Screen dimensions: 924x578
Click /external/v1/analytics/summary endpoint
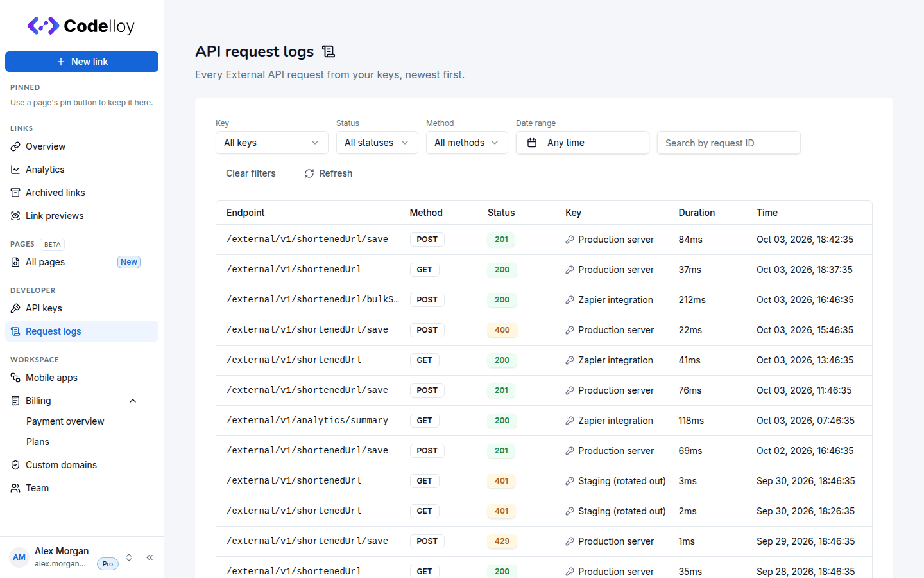pyautogui.click(x=307, y=420)
